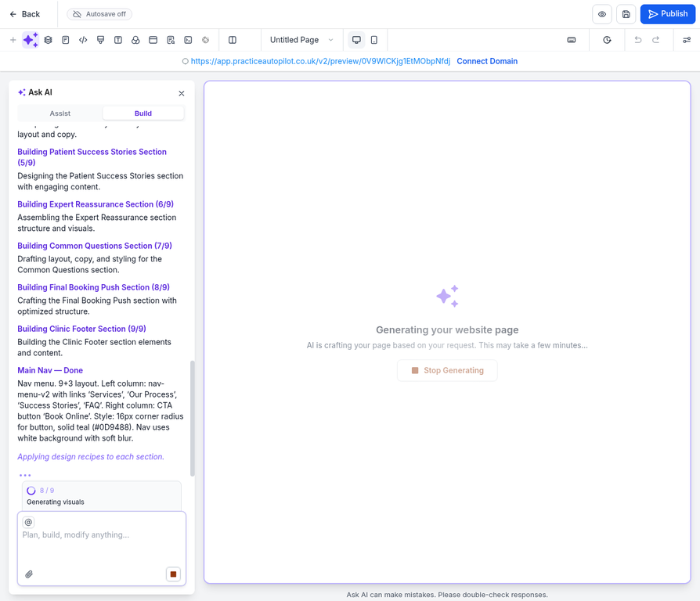Open the popup window icon
Image resolution: width=700 pixels, height=601 pixels.
click(153, 40)
